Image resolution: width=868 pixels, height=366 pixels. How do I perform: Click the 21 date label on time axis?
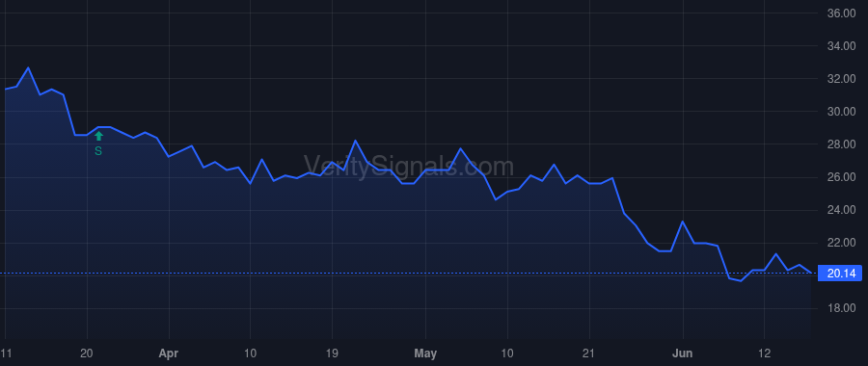pos(589,353)
